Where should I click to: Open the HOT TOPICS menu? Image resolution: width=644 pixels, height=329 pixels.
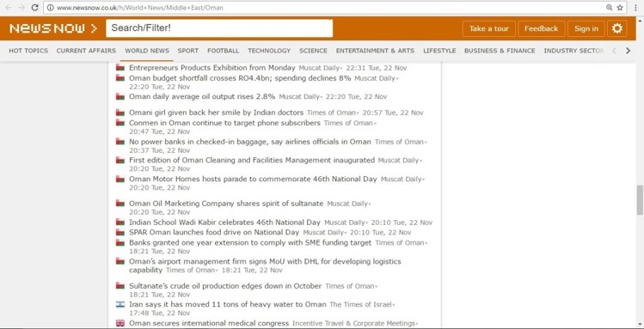pyautogui.click(x=28, y=51)
